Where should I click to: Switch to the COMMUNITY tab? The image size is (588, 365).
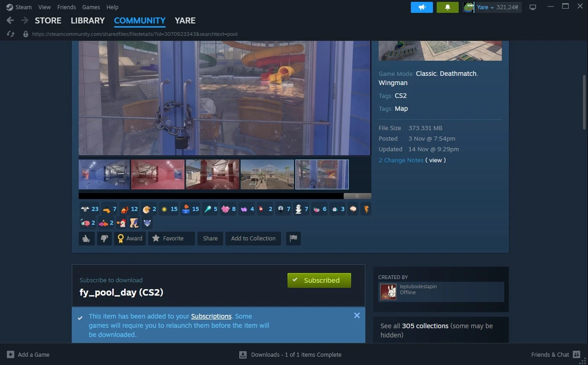click(139, 21)
